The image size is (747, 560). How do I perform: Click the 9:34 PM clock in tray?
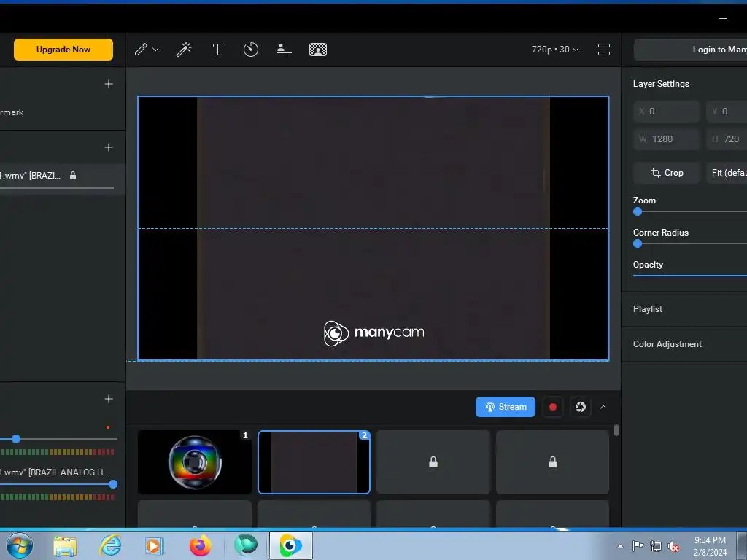coord(710,540)
